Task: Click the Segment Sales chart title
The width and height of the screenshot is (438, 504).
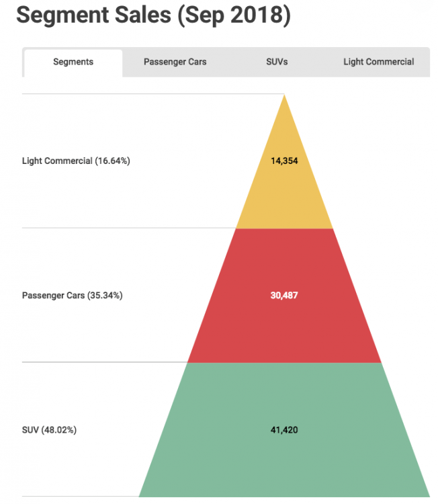Action: [153, 16]
